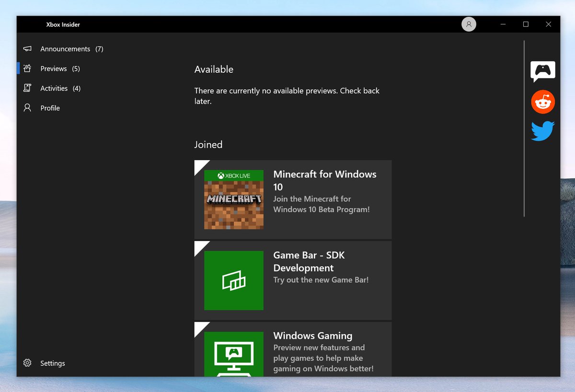
Task: Click 'Join the Minecraft for Windows 10 Beta Program!' text
Action: [x=322, y=204]
